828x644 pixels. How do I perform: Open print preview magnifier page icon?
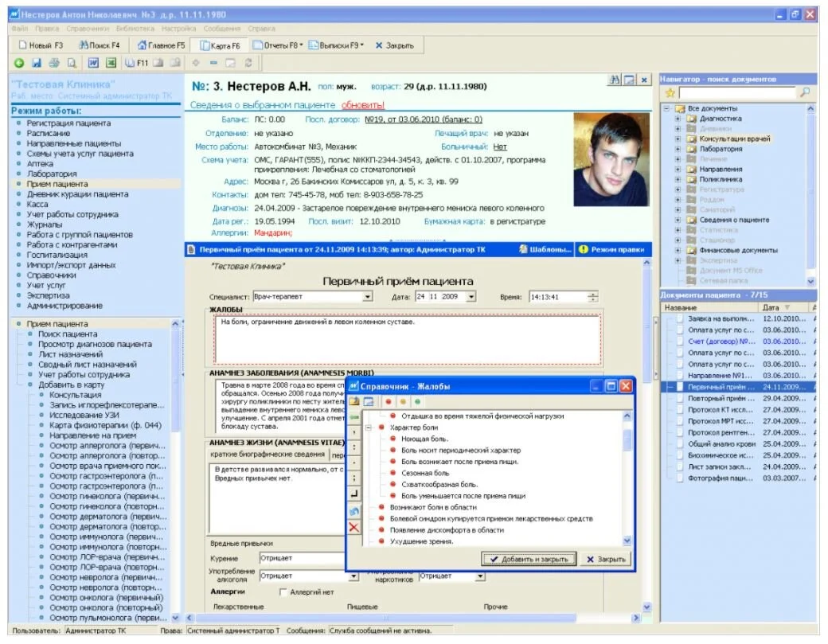[x=72, y=64]
